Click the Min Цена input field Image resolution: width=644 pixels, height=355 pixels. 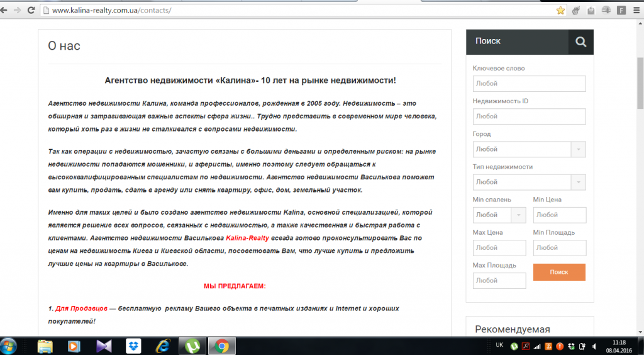(x=559, y=215)
